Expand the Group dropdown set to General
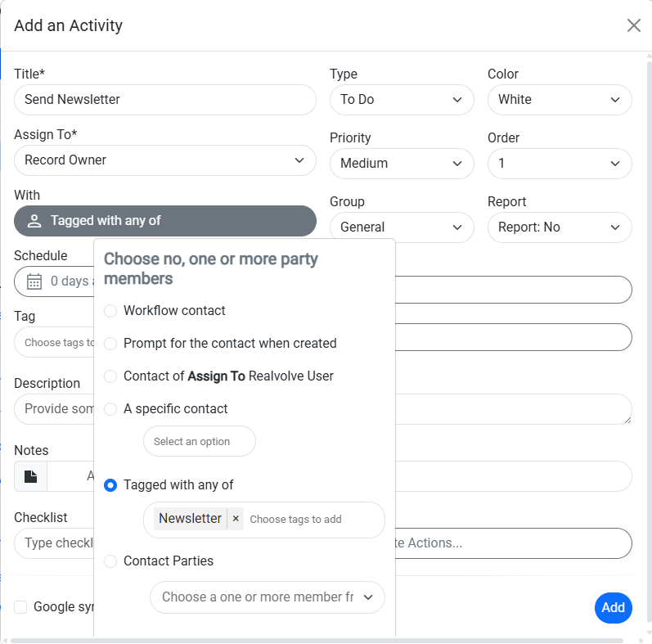 tap(401, 227)
